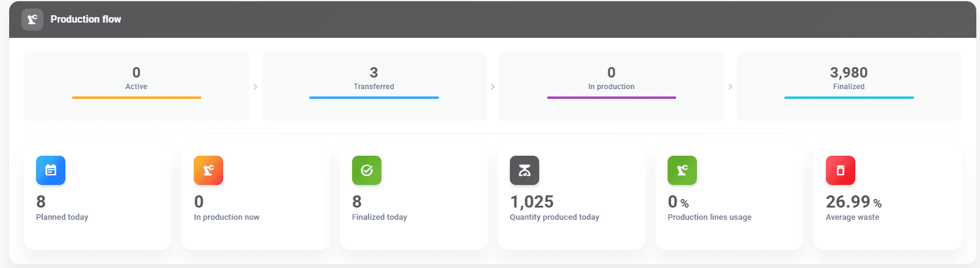Click the Transferred count of 3

tap(374, 73)
